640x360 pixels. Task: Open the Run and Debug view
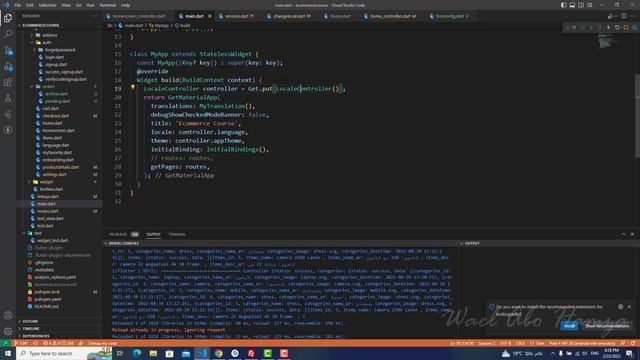click(x=8, y=67)
